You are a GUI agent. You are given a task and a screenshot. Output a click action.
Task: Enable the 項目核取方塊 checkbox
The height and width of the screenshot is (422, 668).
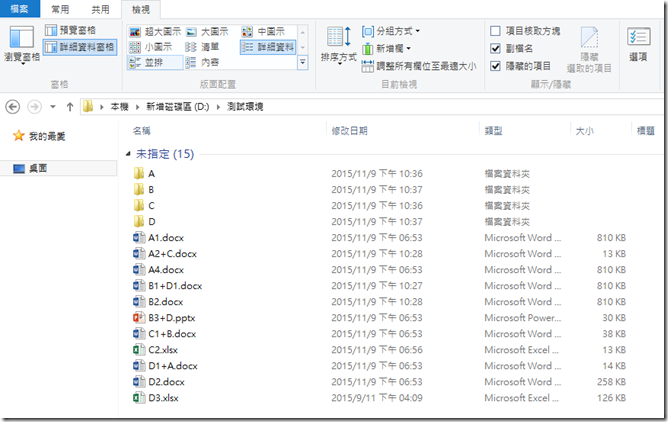[x=496, y=31]
